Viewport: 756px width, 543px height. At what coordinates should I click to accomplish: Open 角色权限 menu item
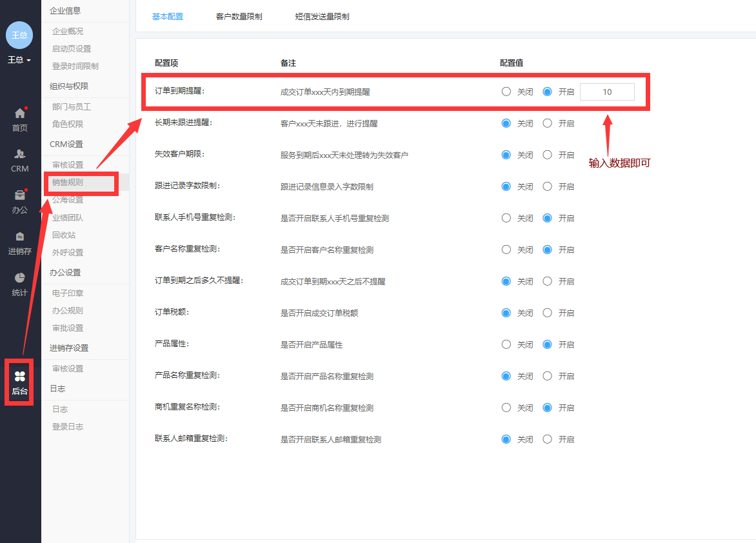(x=68, y=124)
